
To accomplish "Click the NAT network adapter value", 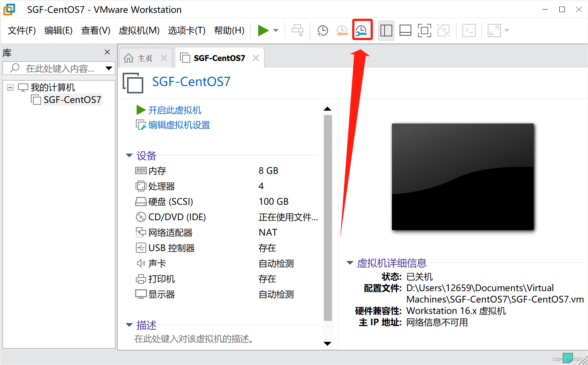I will [268, 233].
